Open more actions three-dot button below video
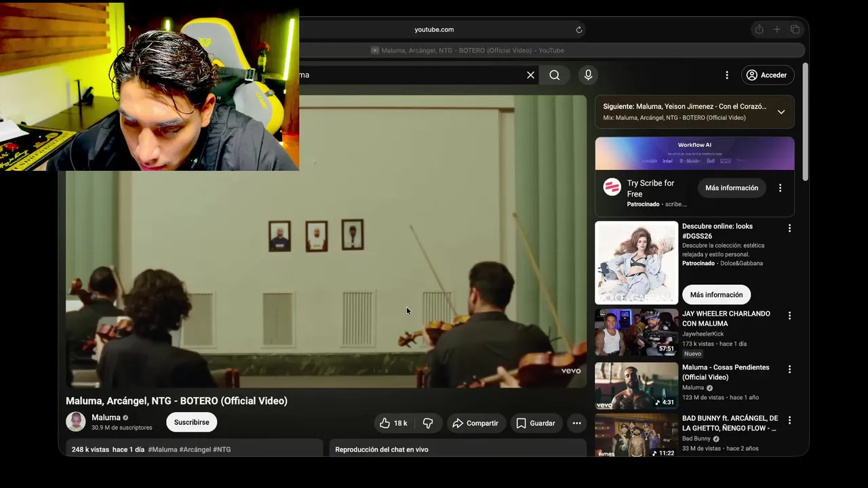 click(576, 423)
